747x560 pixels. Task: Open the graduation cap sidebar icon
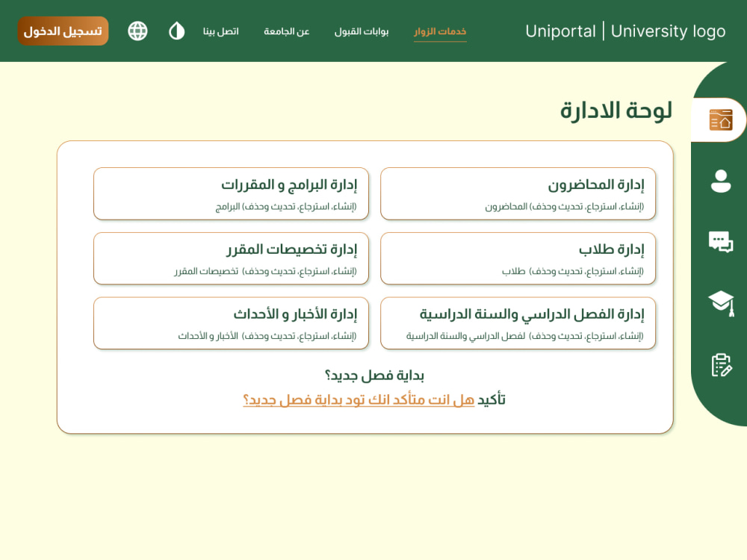pos(722,303)
